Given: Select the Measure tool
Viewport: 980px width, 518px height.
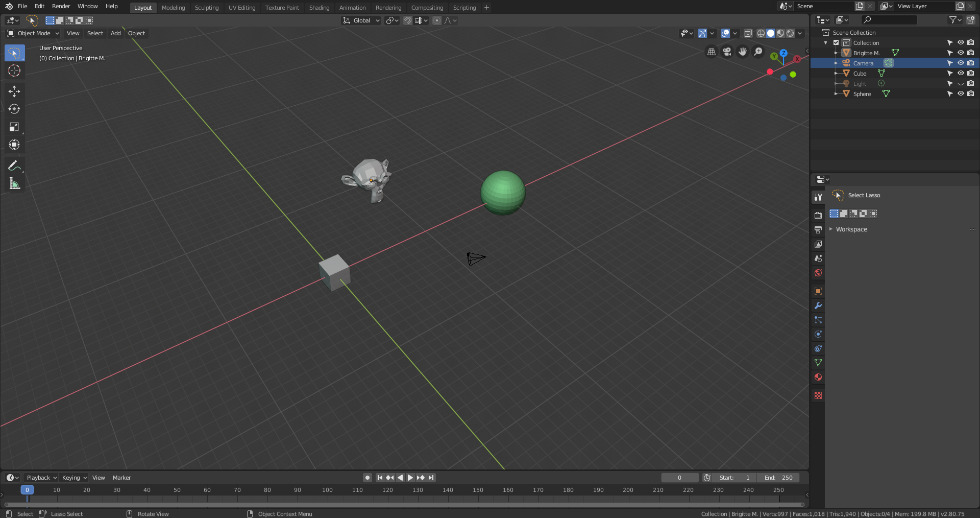Looking at the screenshot, I should [x=14, y=184].
